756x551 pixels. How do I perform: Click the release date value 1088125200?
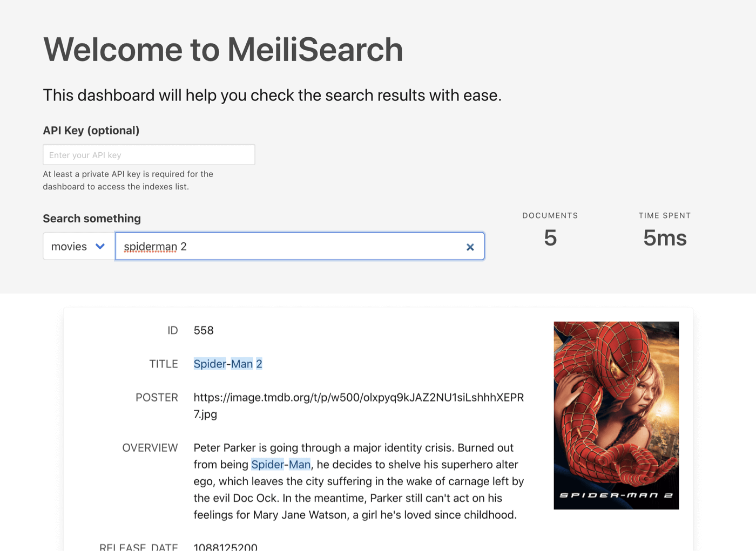point(225,547)
